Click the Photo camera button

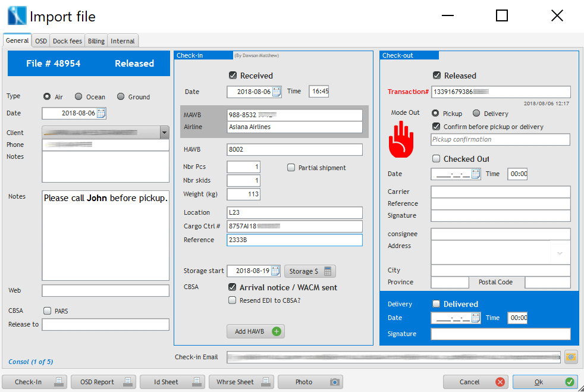310,382
